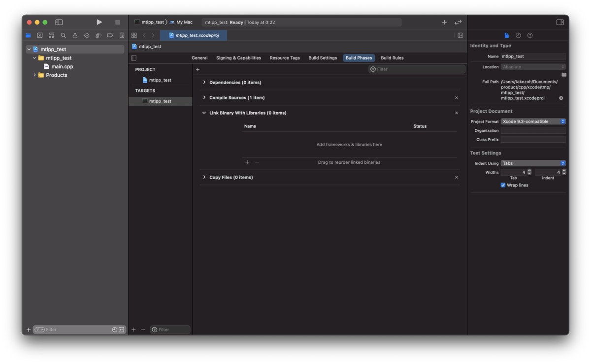Reveal full path in Finder arrow

(561, 98)
